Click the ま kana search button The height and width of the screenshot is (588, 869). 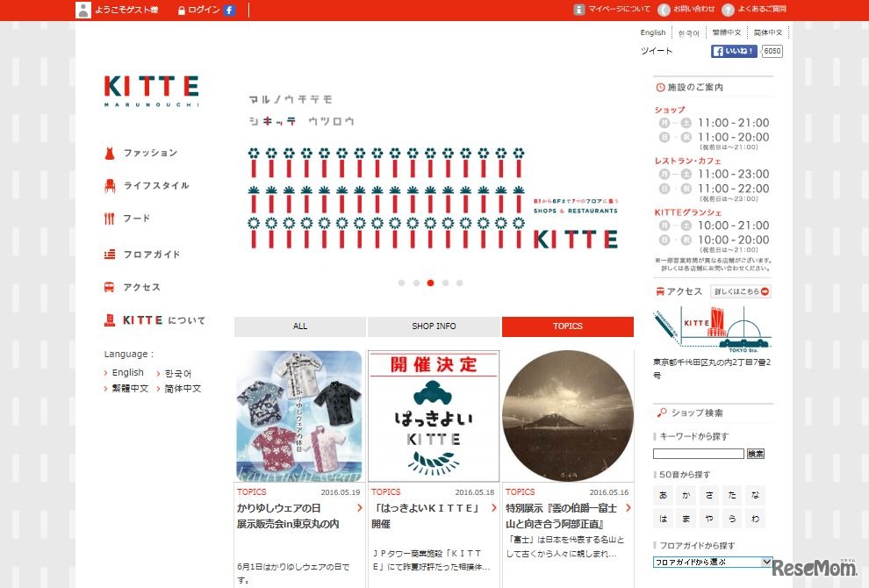point(686,519)
